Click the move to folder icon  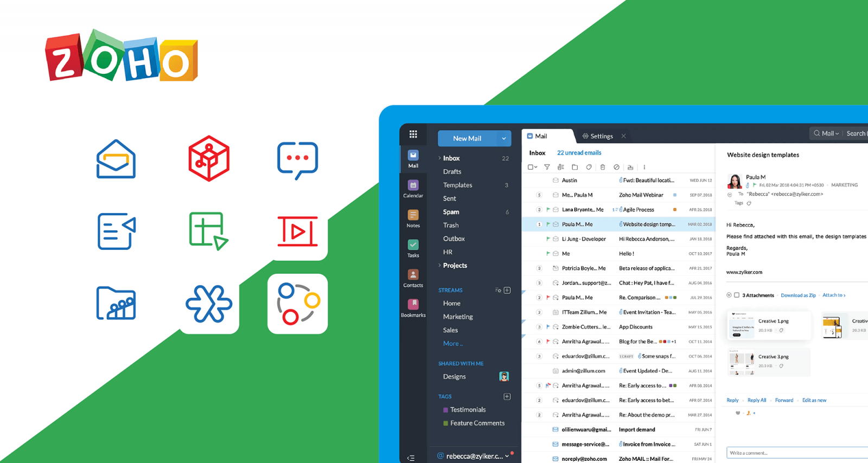tap(575, 167)
